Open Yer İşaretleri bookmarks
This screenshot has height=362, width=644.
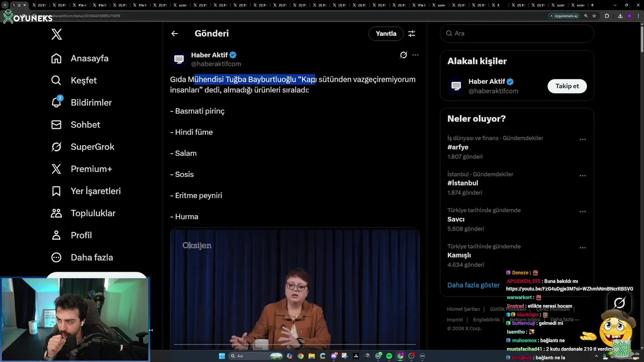(86, 191)
